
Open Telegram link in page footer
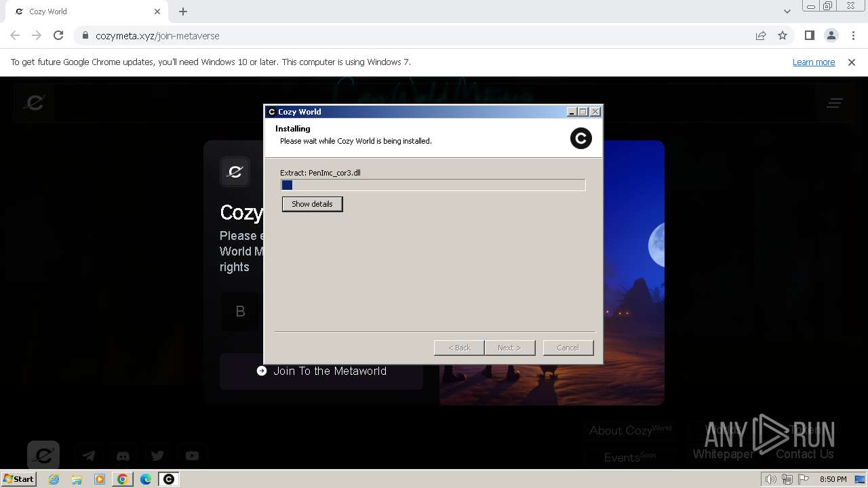(89, 456)
